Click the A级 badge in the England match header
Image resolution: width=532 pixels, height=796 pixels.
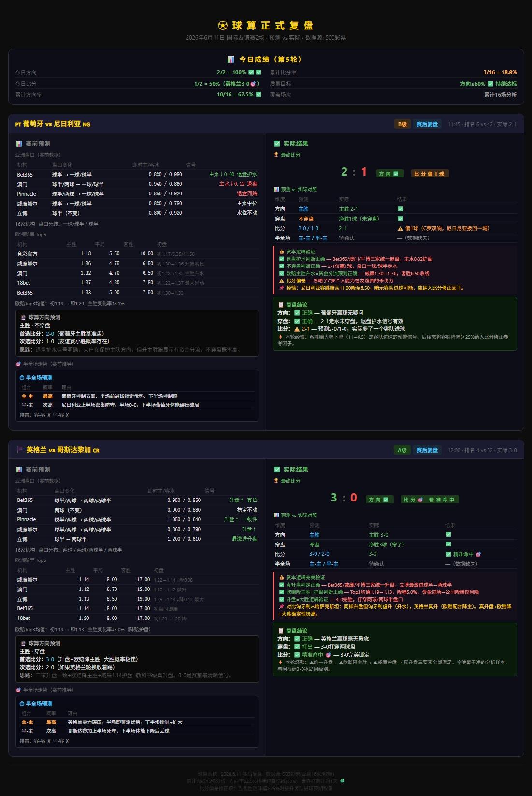point(402,450)
